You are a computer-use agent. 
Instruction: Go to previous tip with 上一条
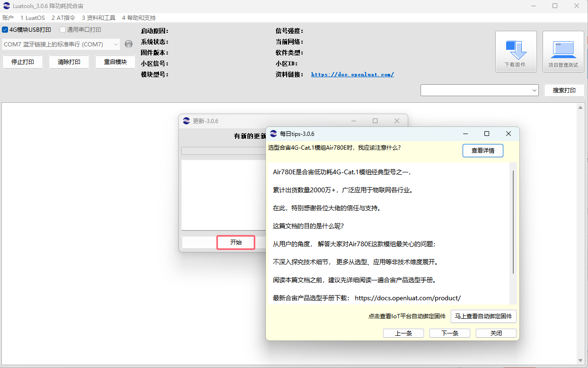coord(404,333)
